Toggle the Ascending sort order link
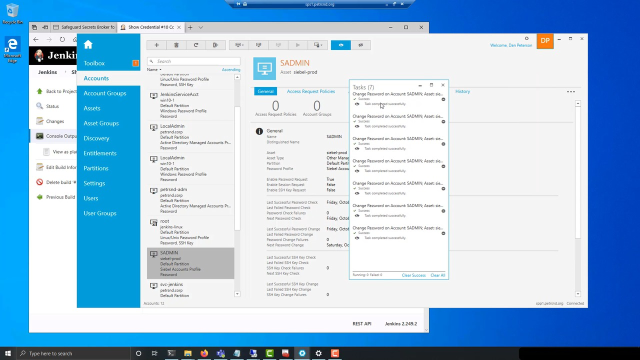This screenshot has height=360, width=640. (231, 70)
